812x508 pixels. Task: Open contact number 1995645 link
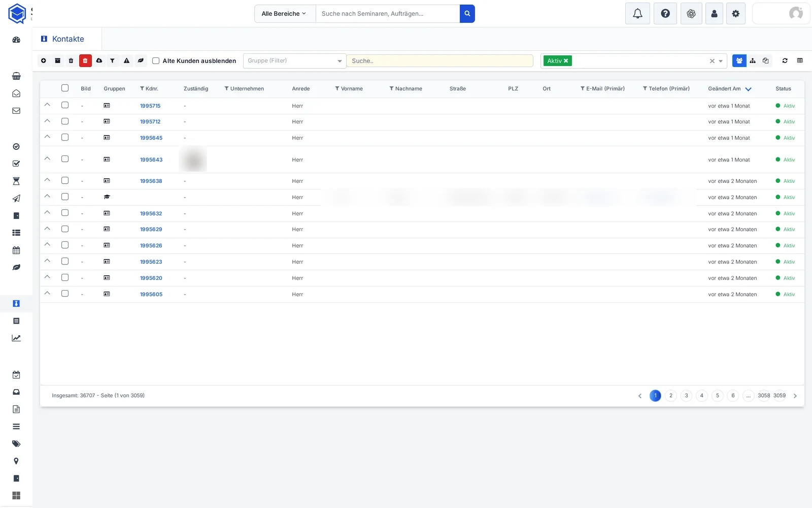(x=151, y=138)
